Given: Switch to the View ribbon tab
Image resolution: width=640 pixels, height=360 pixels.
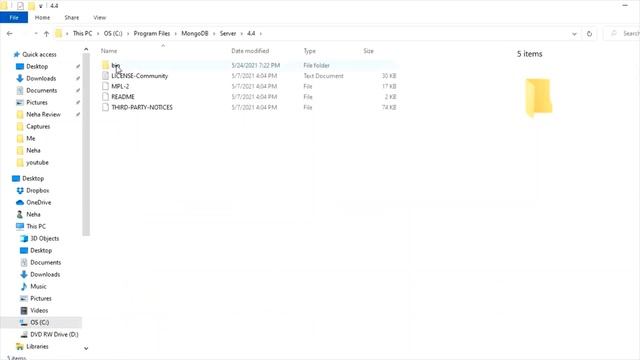Looking at the screenshot, I should coord(100,18).
